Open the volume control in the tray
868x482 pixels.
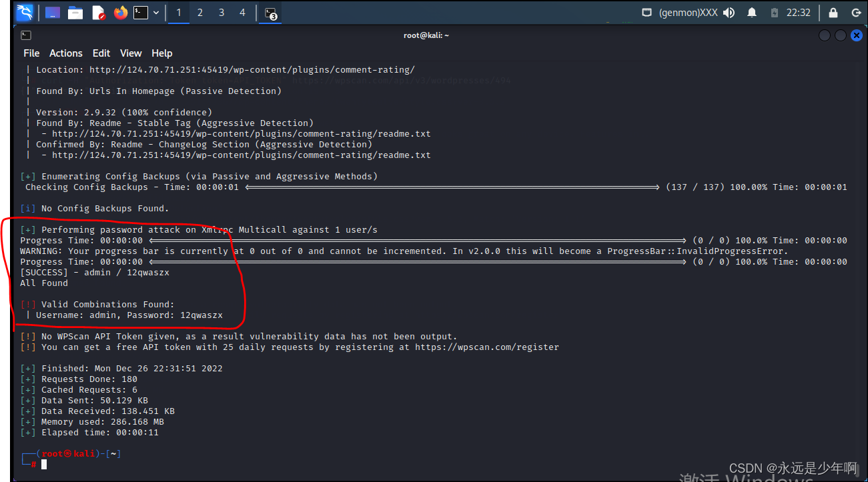point(729,12)
